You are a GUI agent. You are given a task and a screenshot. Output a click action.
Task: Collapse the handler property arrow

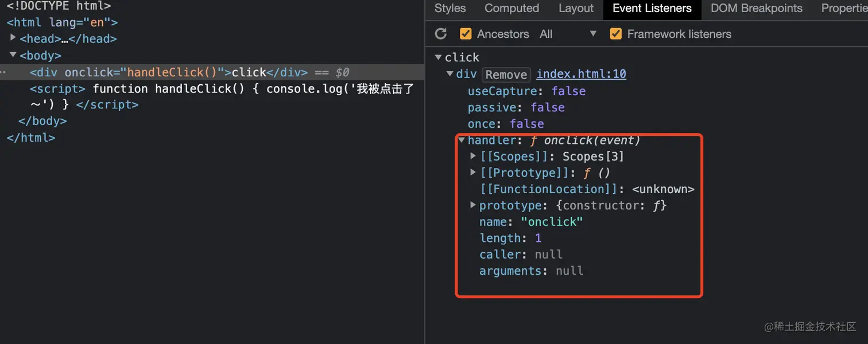[462, 140]
